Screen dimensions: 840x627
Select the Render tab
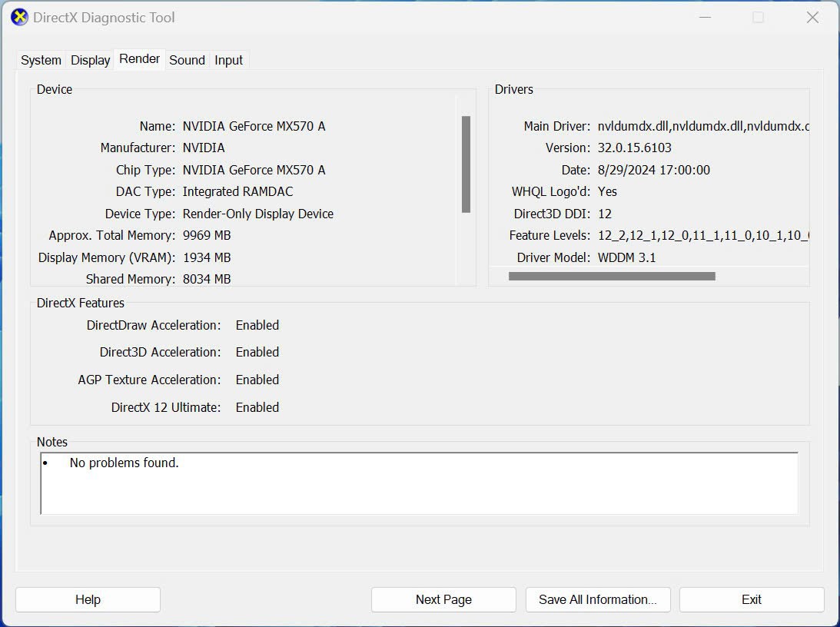coord(139,59)
